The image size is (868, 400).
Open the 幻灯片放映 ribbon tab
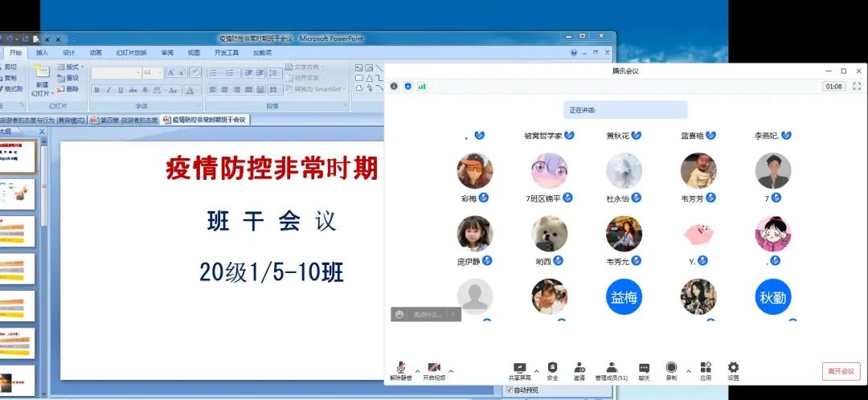click(x=131, y=53)
